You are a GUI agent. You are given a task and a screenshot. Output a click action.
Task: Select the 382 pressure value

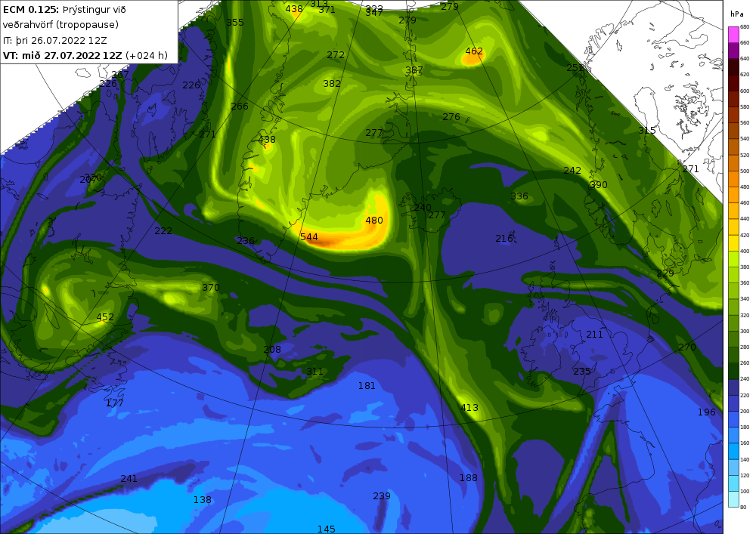tap(332, 84)
